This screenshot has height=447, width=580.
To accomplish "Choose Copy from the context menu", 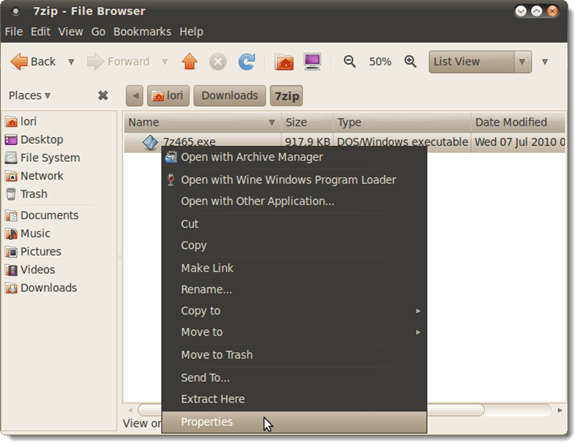I will [294, 245].
